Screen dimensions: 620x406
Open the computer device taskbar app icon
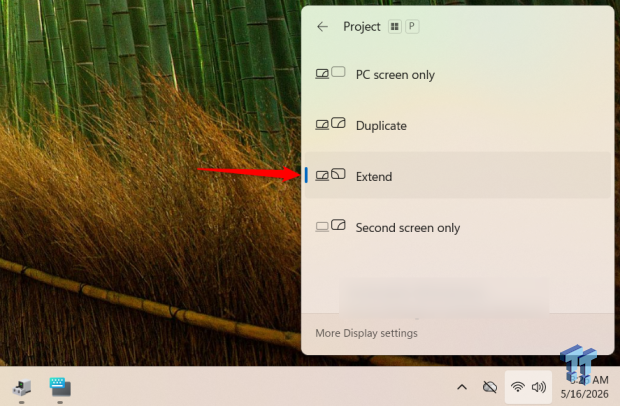(22, 387)
